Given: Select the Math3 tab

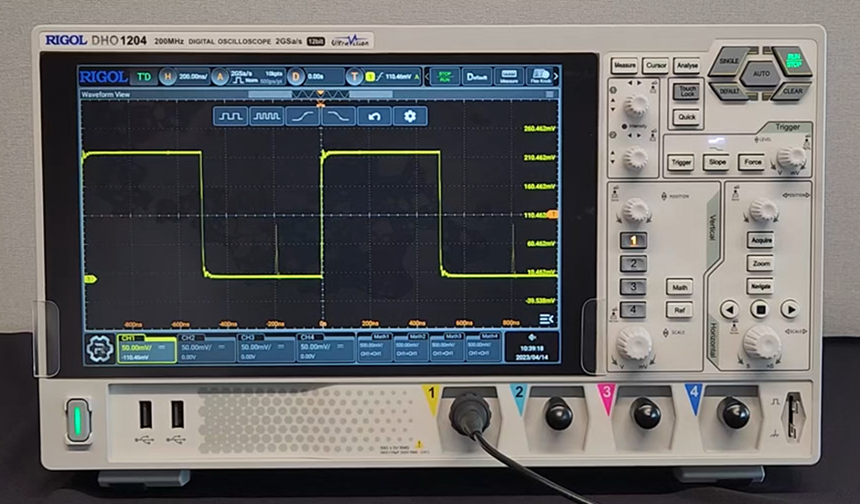Looking at the screenshot, I should pos(447,348).
